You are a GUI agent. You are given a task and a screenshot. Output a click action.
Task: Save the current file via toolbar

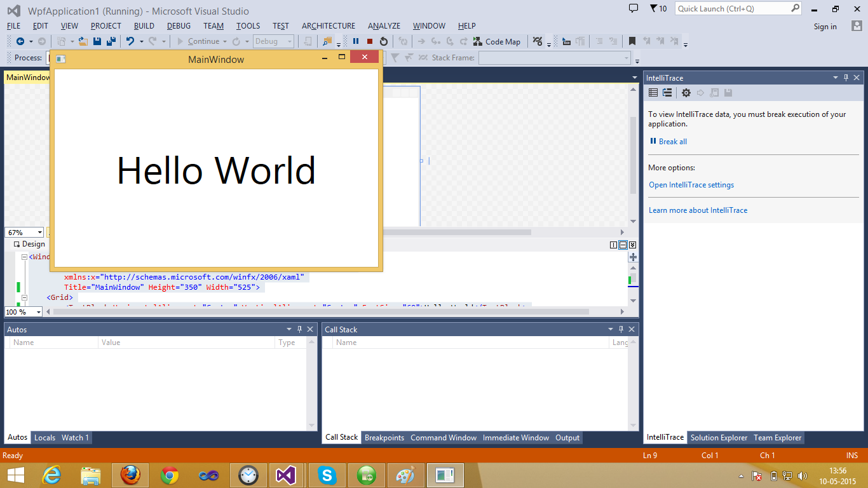97,41
